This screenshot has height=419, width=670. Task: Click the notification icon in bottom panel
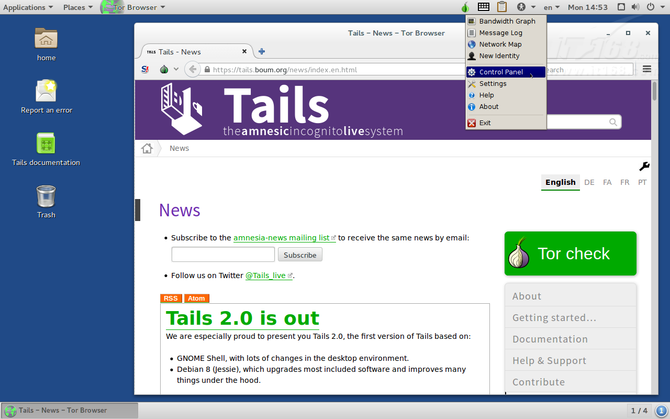pyautogui.click(x=661, y=410)
